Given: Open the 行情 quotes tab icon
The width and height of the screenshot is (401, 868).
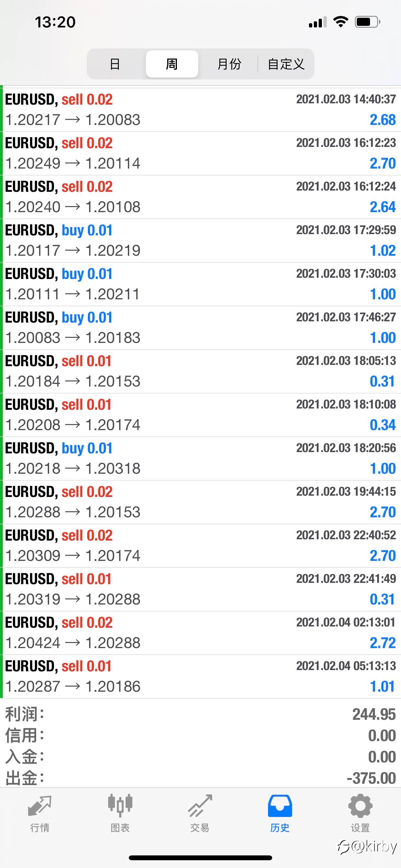Looking at the screenshot, I should (40, 805).
